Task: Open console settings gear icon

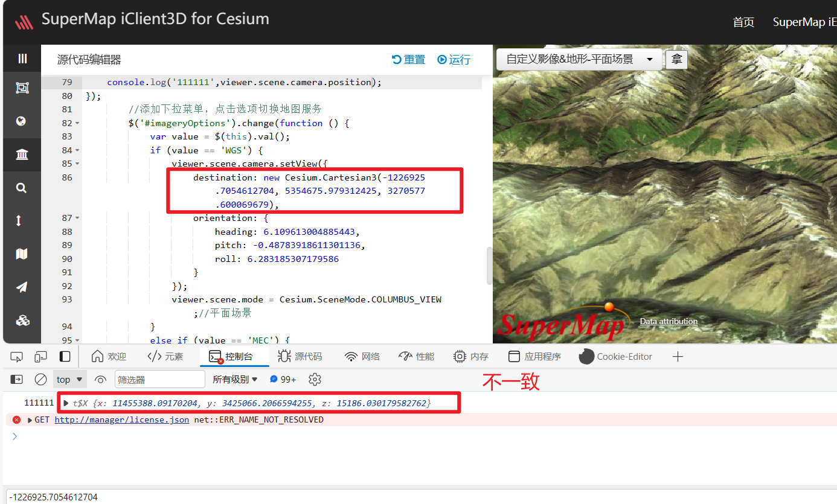Action: point(315,379)
